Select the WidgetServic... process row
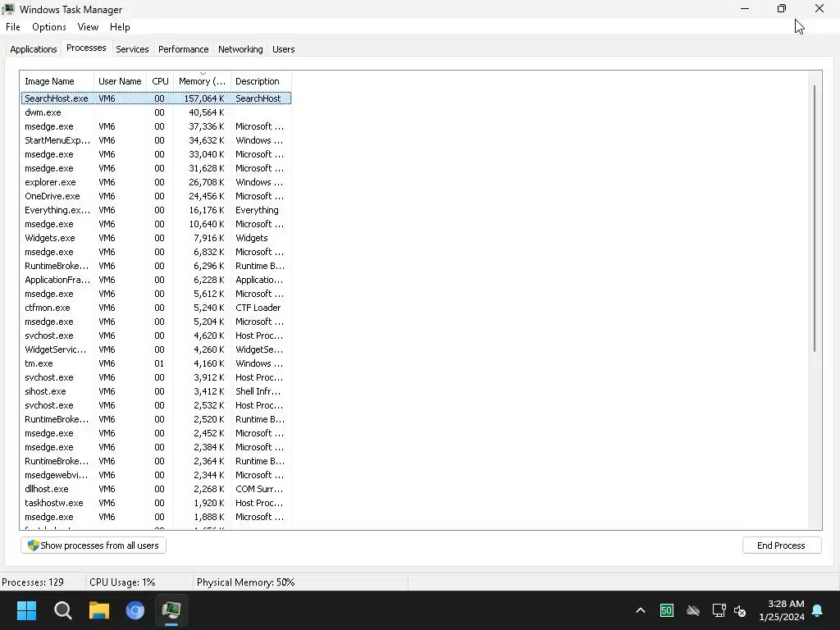Screen dimensions: 840x630 156,349
